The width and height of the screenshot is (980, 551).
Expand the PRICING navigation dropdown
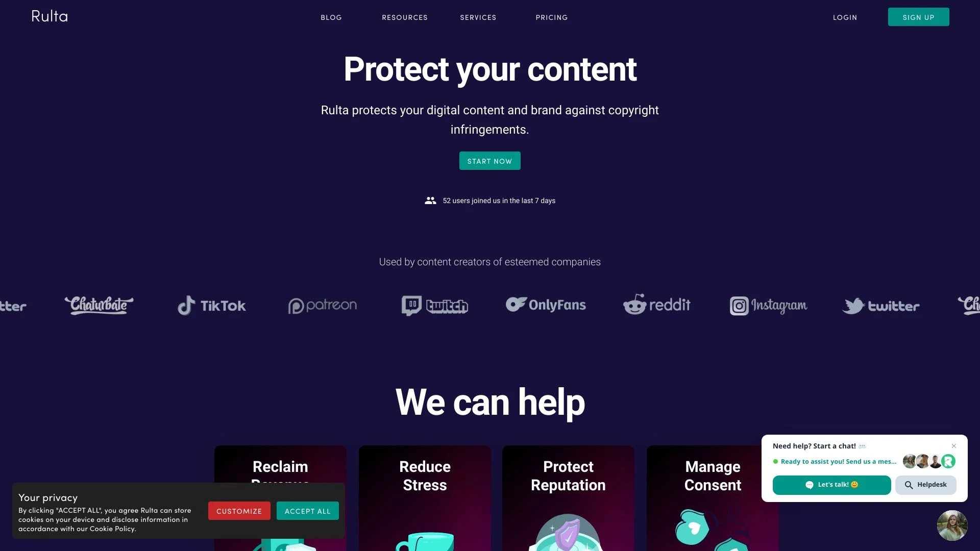pos(552,17)
